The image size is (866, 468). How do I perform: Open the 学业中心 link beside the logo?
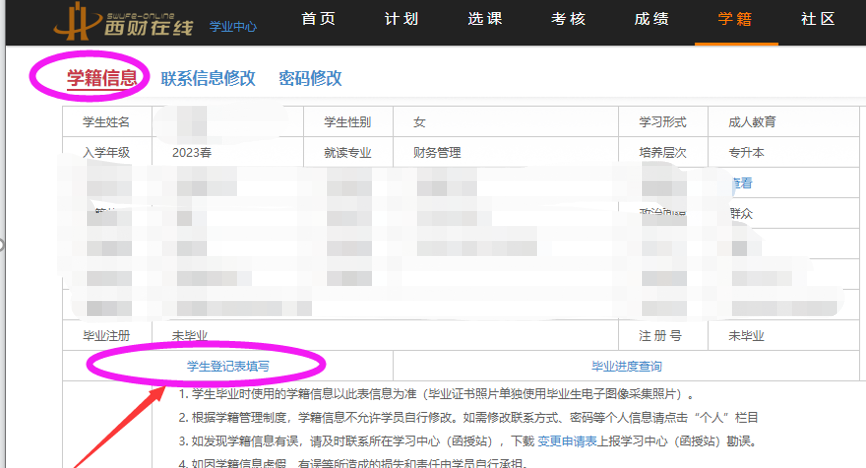232,26
